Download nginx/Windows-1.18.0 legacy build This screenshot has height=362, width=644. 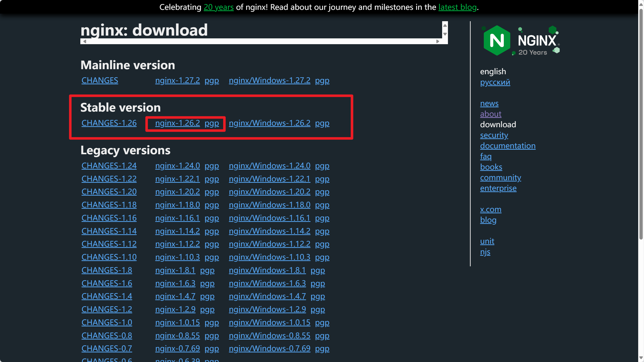[269, 205]
